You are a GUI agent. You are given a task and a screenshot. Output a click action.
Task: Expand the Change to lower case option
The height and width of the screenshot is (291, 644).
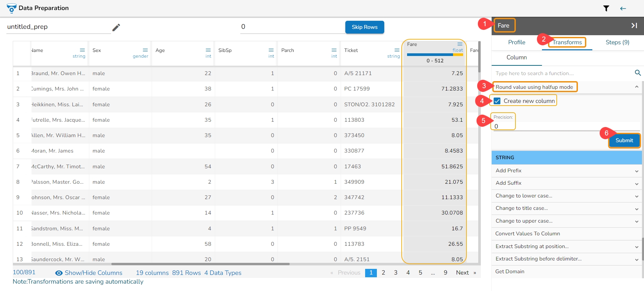point(636,196)
